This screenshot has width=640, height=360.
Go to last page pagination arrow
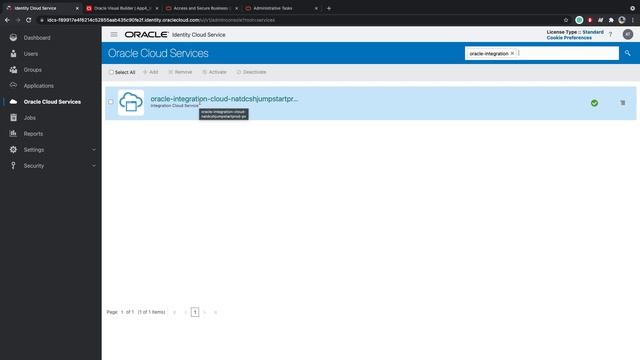coord(215,312)
